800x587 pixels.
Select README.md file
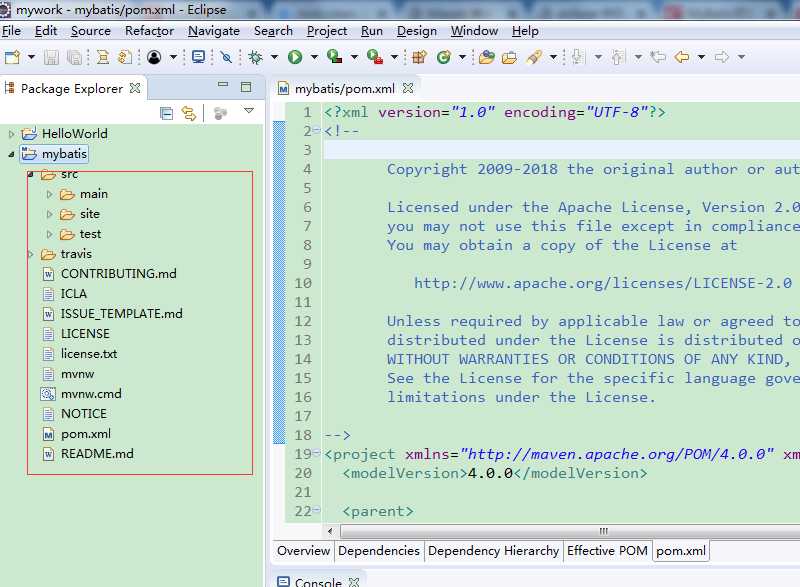[97, 454]
